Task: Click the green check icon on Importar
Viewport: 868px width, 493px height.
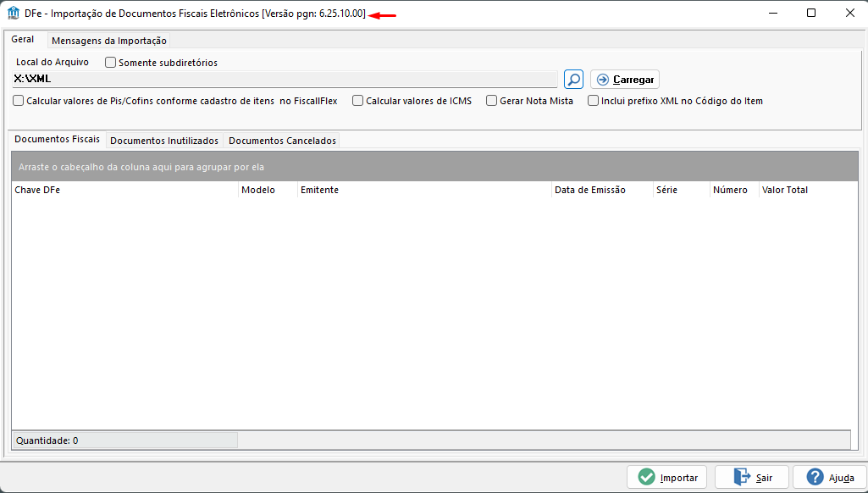Action: (645, 477)
